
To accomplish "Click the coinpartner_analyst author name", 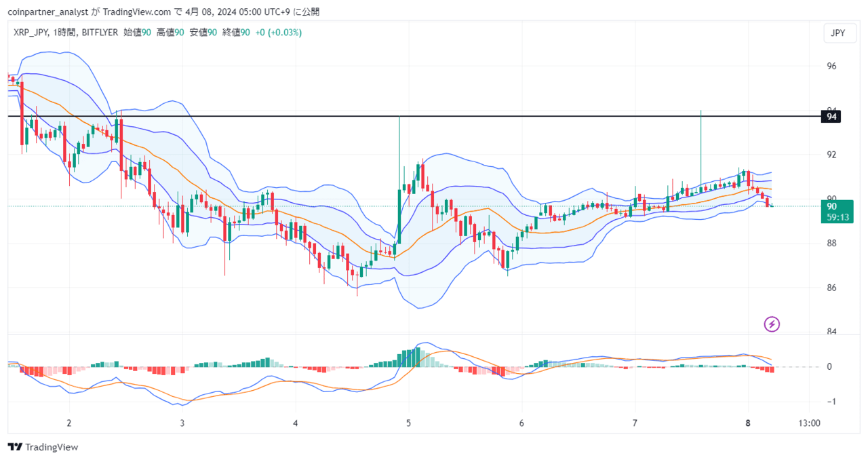I will 47,12.
